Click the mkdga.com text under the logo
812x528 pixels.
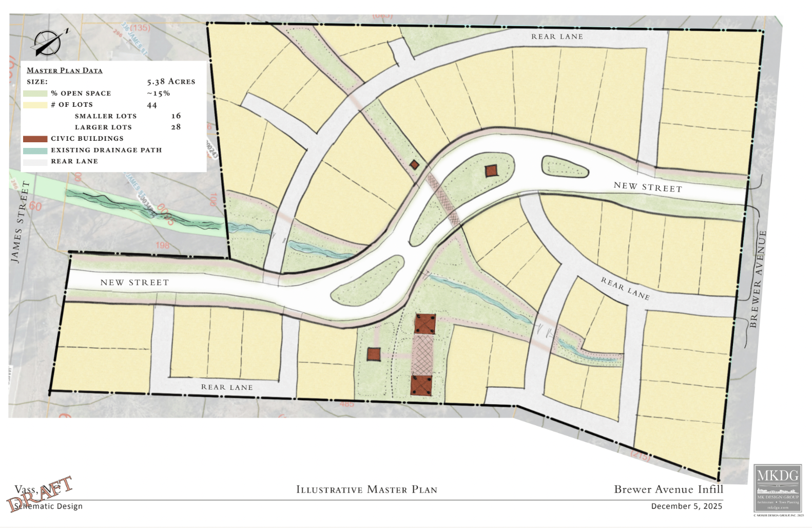[778, 507]
